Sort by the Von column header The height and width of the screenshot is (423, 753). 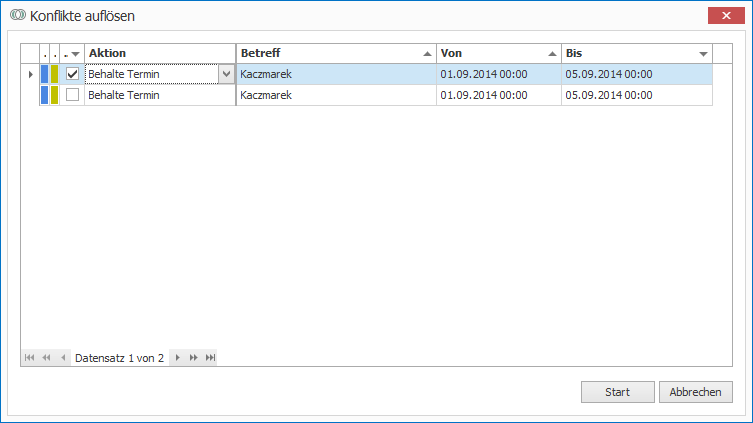pyautogui.click(x=490, y=53)
